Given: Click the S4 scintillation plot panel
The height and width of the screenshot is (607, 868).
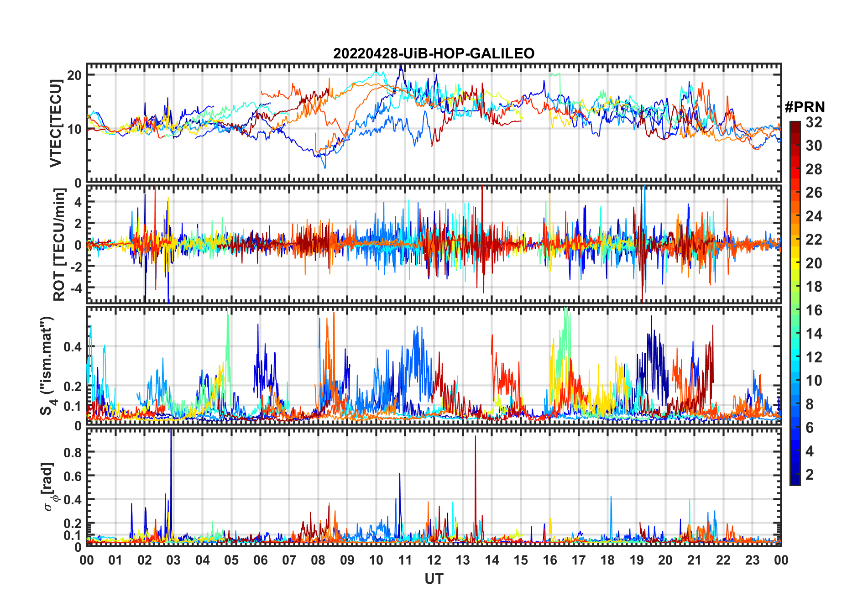Looking at the screenshot, I should (x=434, y=366).
